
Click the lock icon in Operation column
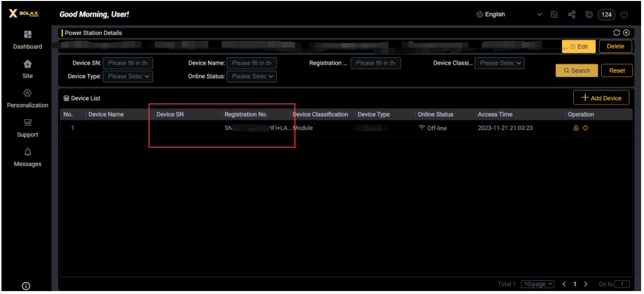point(576,128)
